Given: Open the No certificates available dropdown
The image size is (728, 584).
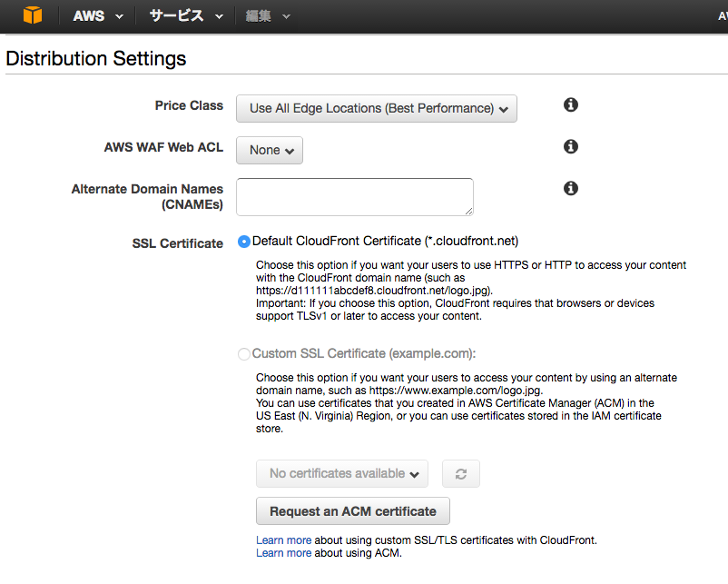Looking at the screenshot, I should tap(342, 474).
